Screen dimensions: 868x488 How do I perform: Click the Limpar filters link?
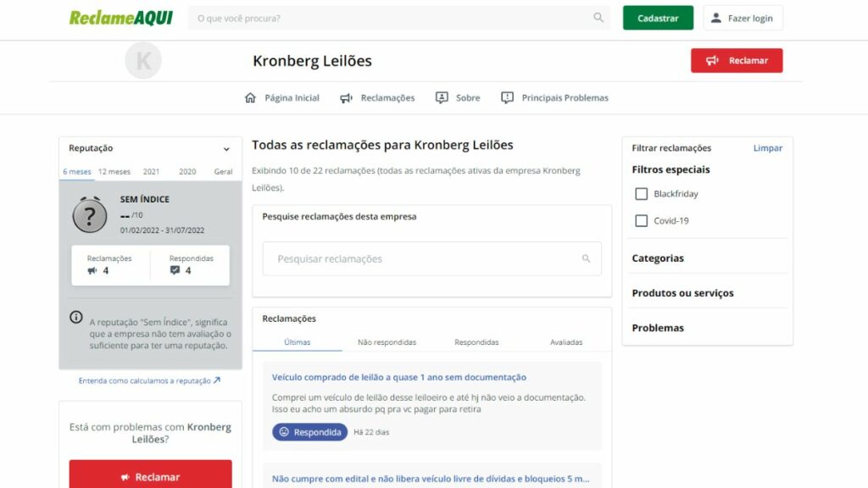click(767, 148)
